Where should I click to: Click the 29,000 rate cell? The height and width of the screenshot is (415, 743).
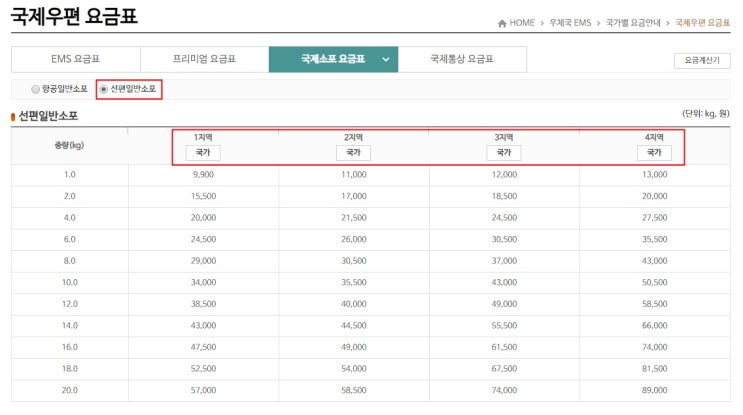click(203, 261)
